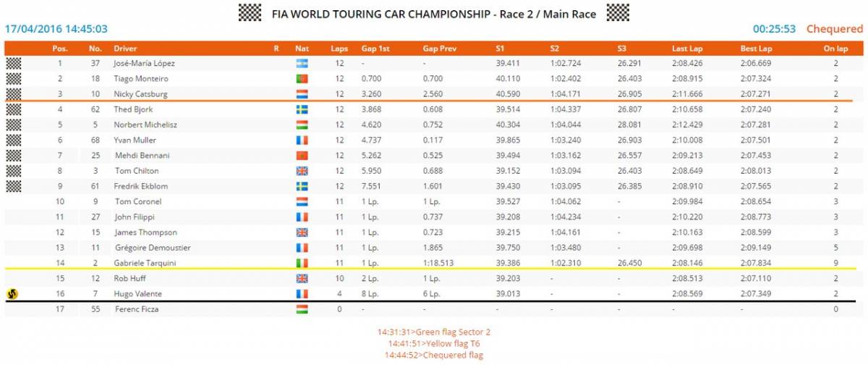
Task: Click the Portugal flag next to Tiago Monteiro
Action: [x=302, y=78]
